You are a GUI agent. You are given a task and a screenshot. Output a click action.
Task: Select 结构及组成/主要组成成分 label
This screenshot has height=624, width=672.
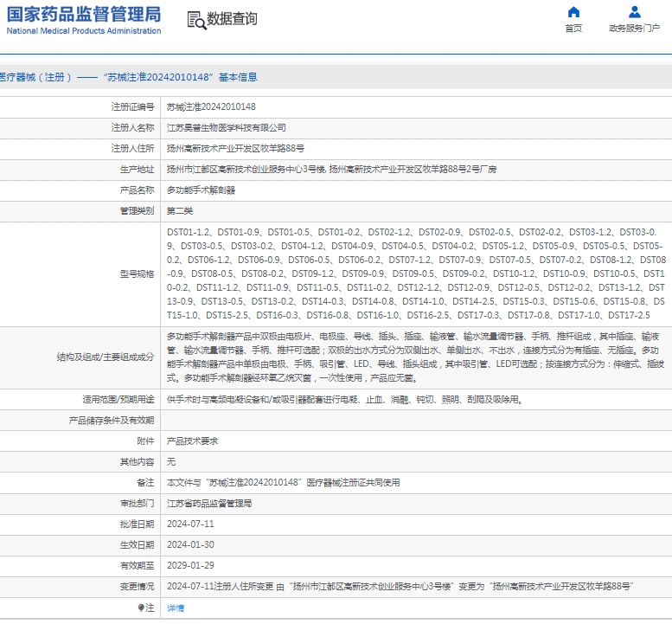coord(106,357)
